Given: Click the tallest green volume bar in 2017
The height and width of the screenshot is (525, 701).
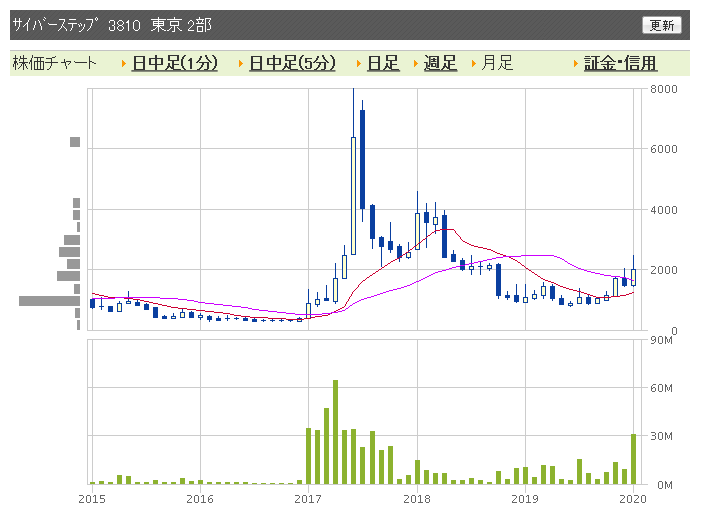Looking at the screenshot, I should 335,432.
